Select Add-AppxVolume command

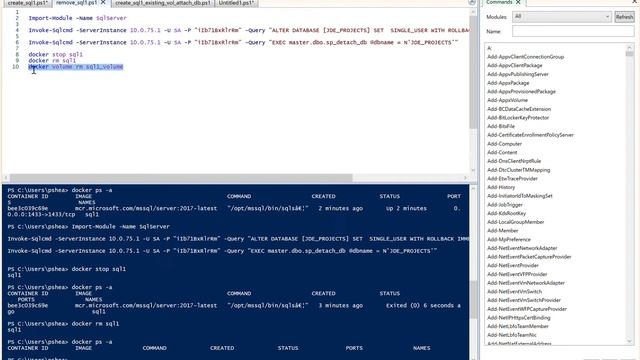click(507, 100)
